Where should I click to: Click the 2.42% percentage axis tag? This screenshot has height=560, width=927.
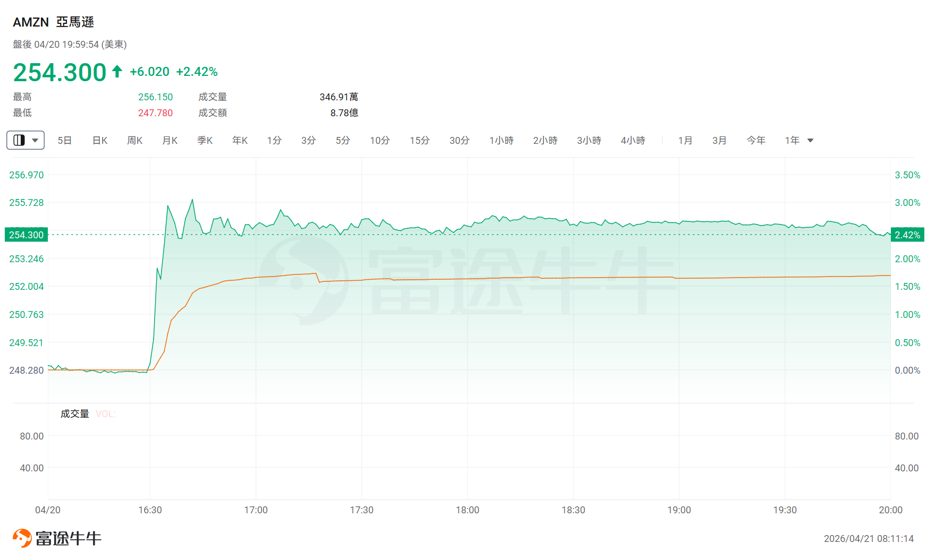pyautogui.click(x=907, y=235)
